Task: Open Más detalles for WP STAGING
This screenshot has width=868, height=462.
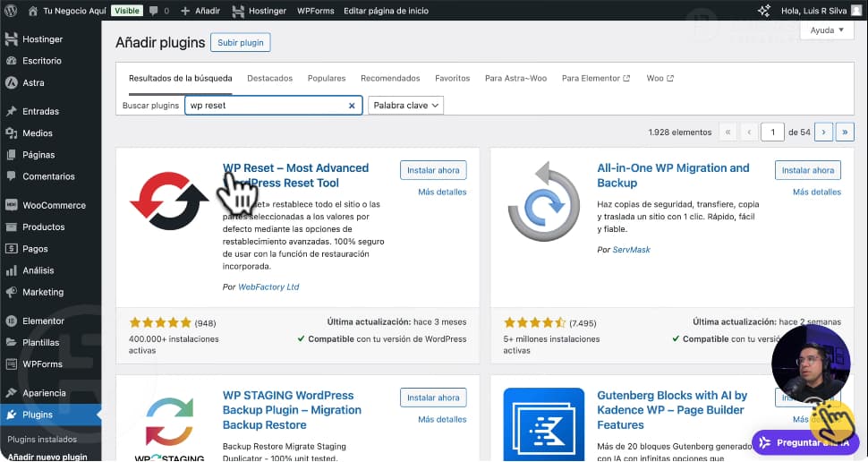Action: [x=442, y=419]
